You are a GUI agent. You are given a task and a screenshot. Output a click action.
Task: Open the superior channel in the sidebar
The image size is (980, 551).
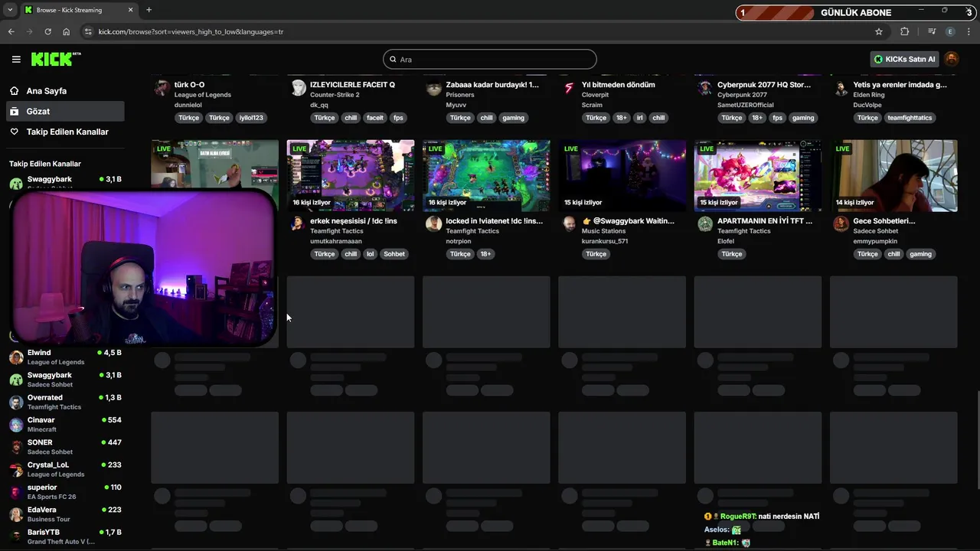65,491
